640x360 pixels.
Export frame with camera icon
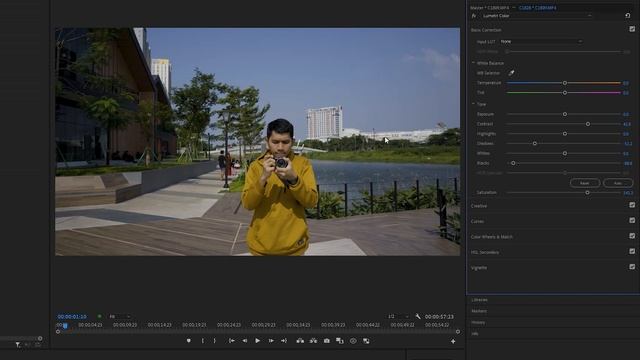click(327, 341)
